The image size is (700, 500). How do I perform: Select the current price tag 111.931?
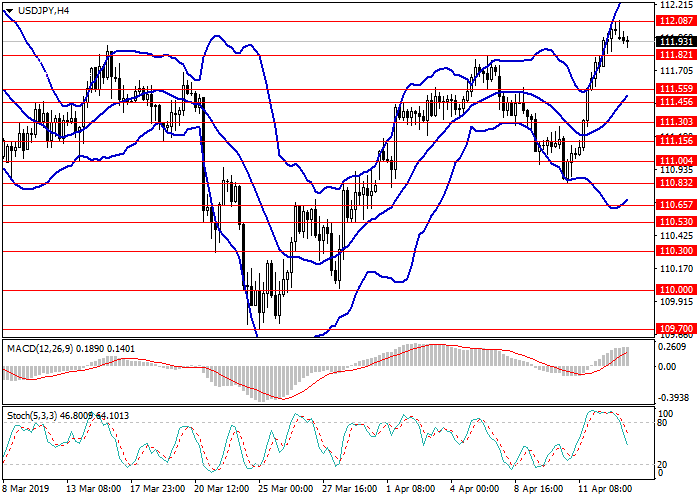[x=676, y=41]
